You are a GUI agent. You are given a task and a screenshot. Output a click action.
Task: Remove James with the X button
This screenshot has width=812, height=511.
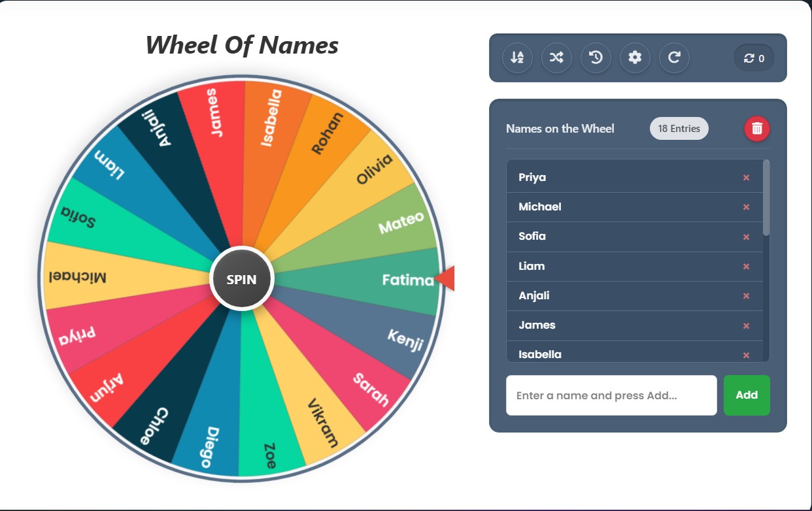click(746, 326)
